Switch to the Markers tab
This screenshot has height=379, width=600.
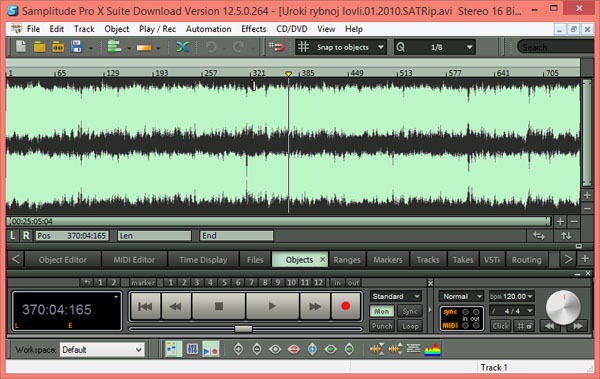pos(388,260)
